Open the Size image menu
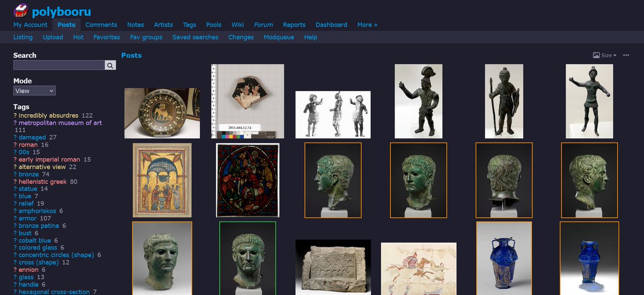Image resolution: width=644 pixels, height=295 pixels. point(604,55)
